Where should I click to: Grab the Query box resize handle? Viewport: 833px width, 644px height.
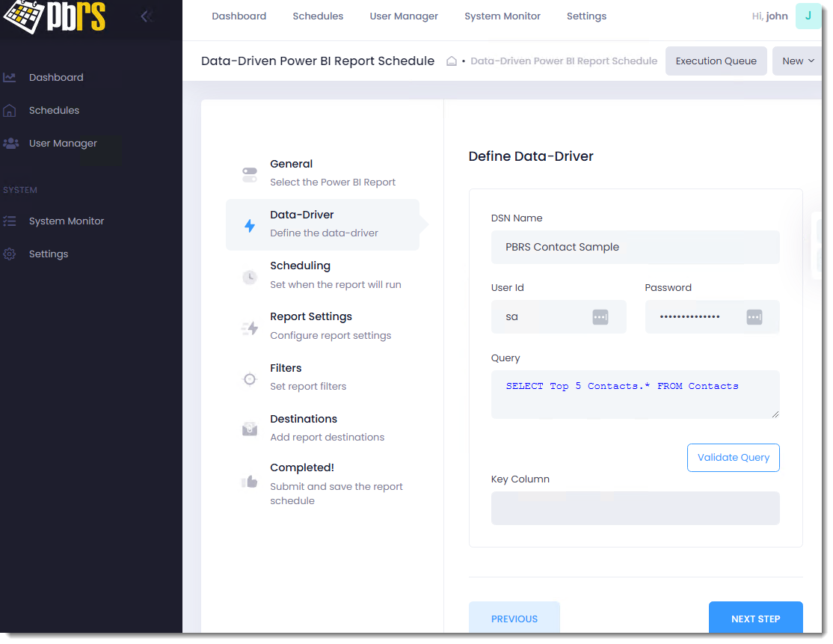point(775,414)
